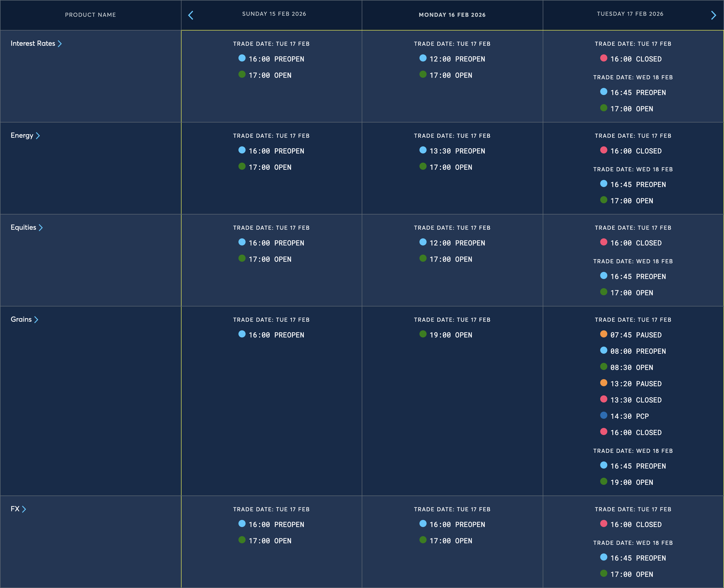Go to previous day with left arrow

click(x=191, y=15)
